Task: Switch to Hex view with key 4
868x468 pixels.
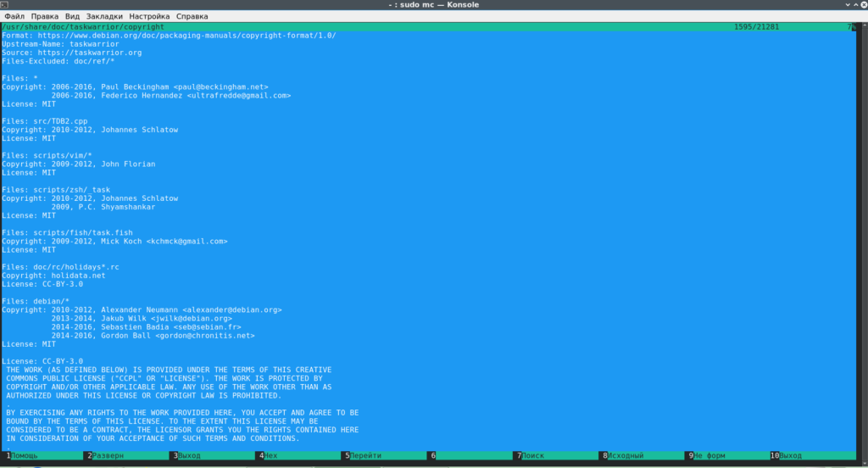Action: [x=271, y=456]
